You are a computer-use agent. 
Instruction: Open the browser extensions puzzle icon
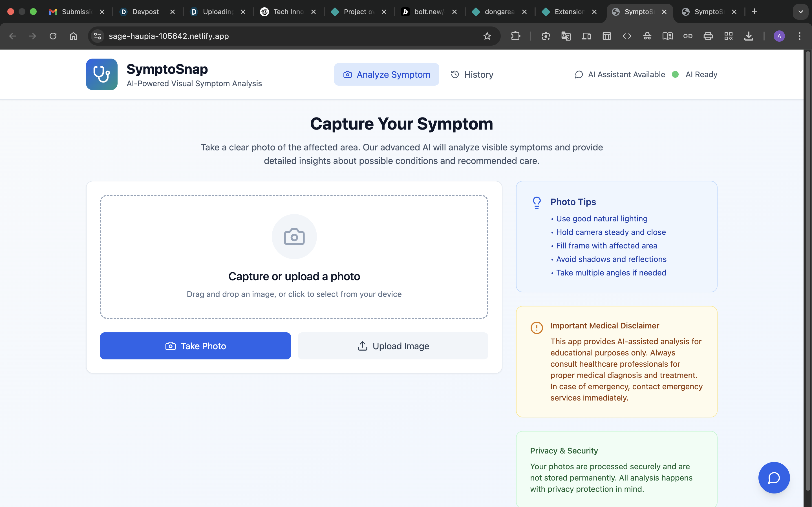tap(515, 36)
